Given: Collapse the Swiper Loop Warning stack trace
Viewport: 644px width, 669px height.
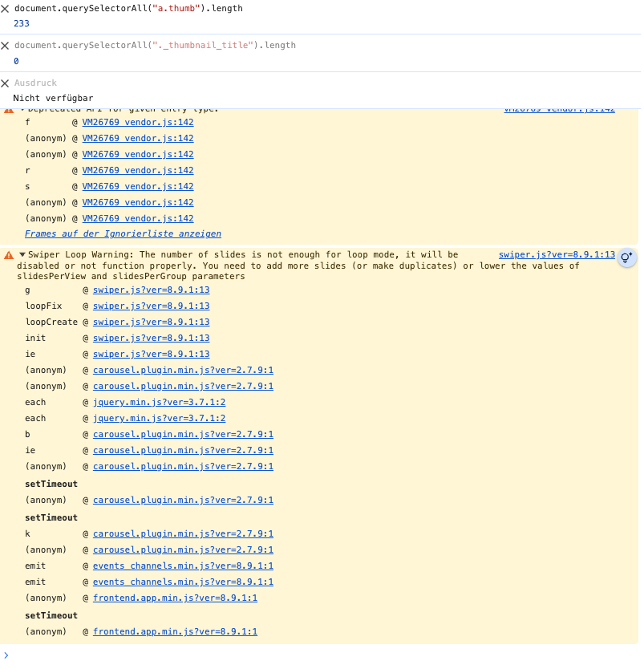Looking at the screenshot, I should 22,255.
